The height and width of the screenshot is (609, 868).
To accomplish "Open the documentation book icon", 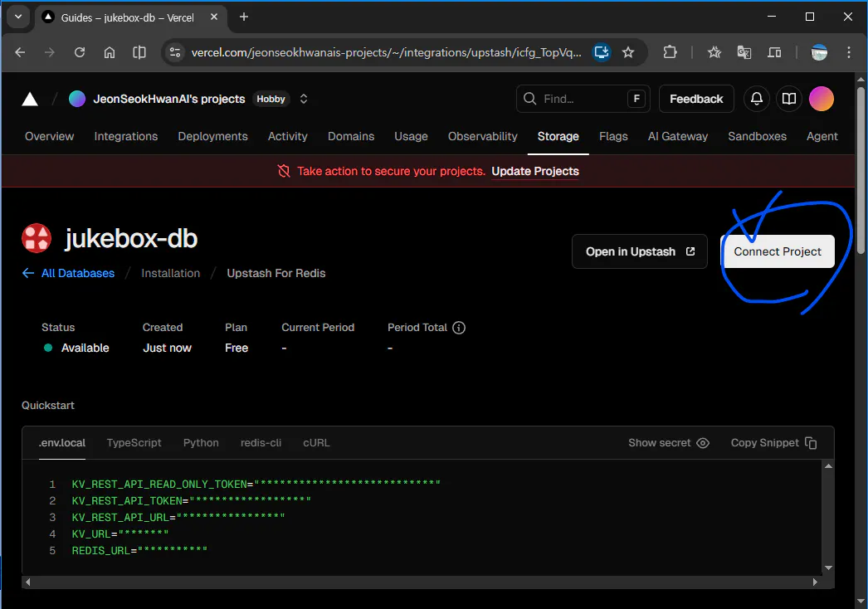I will [x=789, y=99].
